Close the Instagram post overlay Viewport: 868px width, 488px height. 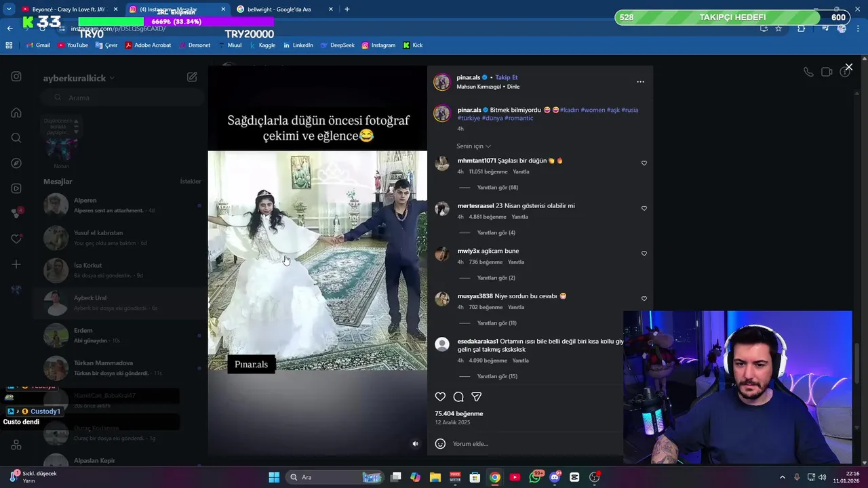(x=848, y=67)
